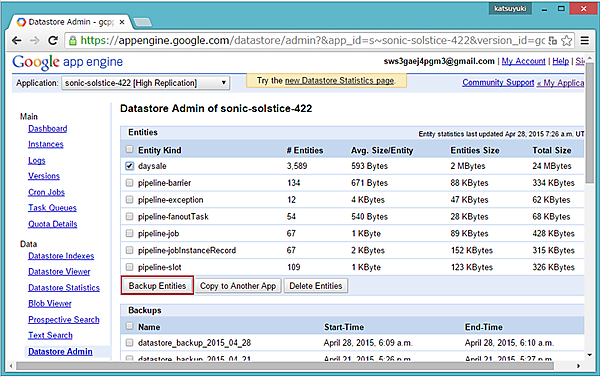Open Chrome hamburger menu

pos(585,41)
